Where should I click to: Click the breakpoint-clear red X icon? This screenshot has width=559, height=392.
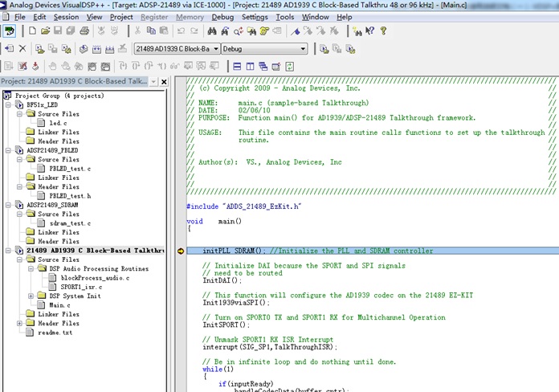coord(22,67)
